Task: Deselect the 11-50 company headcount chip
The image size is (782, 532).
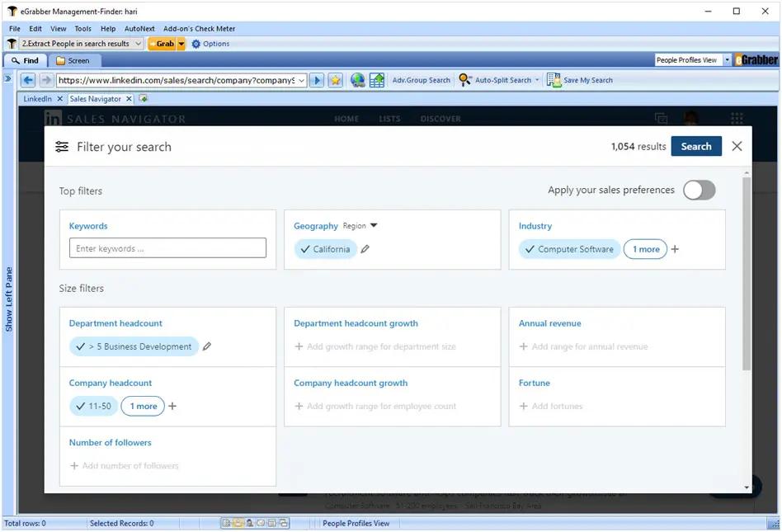Action: click(x=94, y=406)
